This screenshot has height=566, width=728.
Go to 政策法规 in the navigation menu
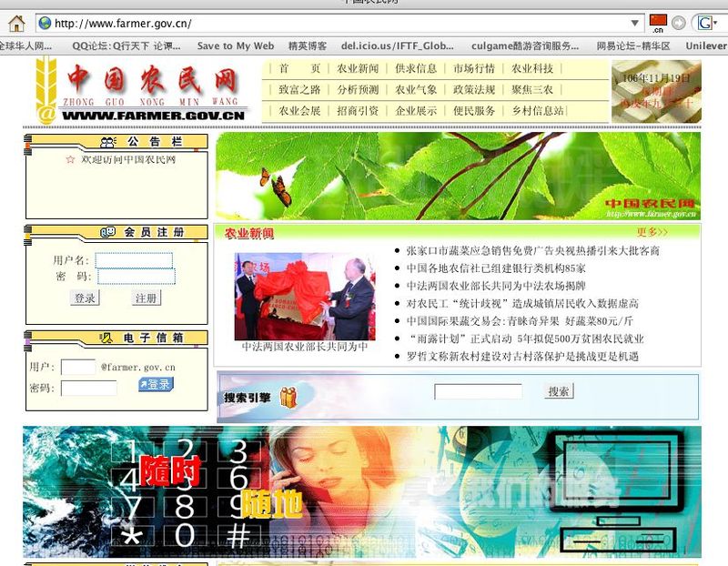474,90
